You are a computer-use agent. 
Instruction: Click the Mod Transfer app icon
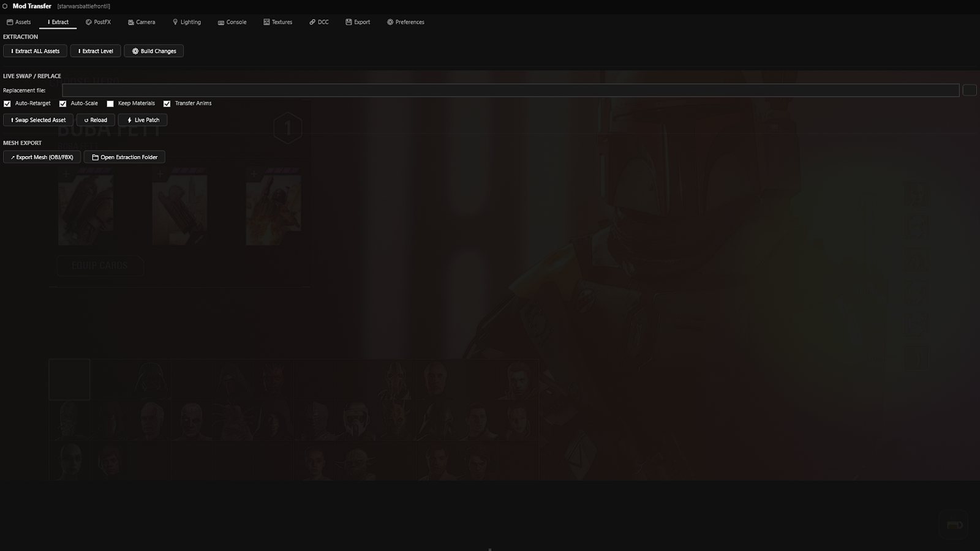5,6
